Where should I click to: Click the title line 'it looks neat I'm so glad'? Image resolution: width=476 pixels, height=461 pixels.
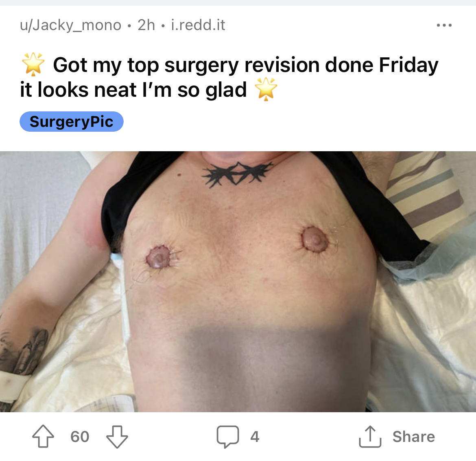tap(133, 90)
